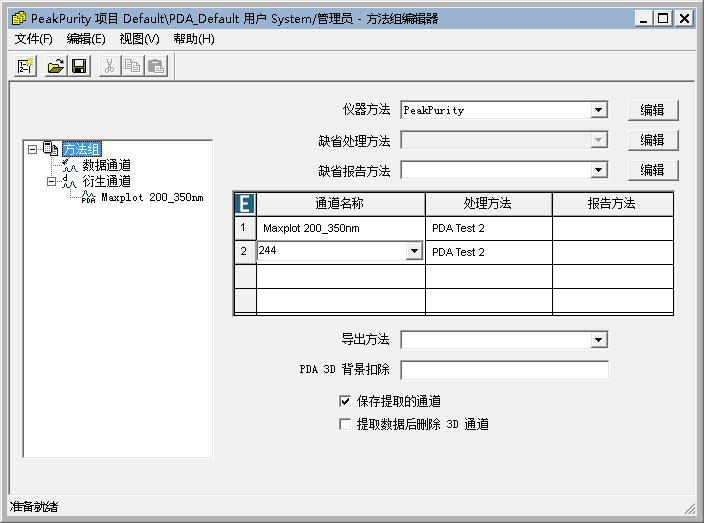This screenshot has height=523, width=704.
Task: Toggle 保存提取的通道 checkbox
Action: click(345, 401)
